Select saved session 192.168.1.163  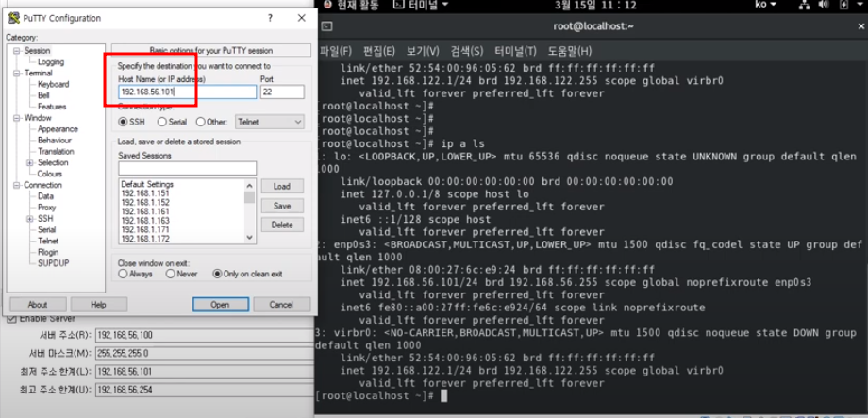point(145,221)
